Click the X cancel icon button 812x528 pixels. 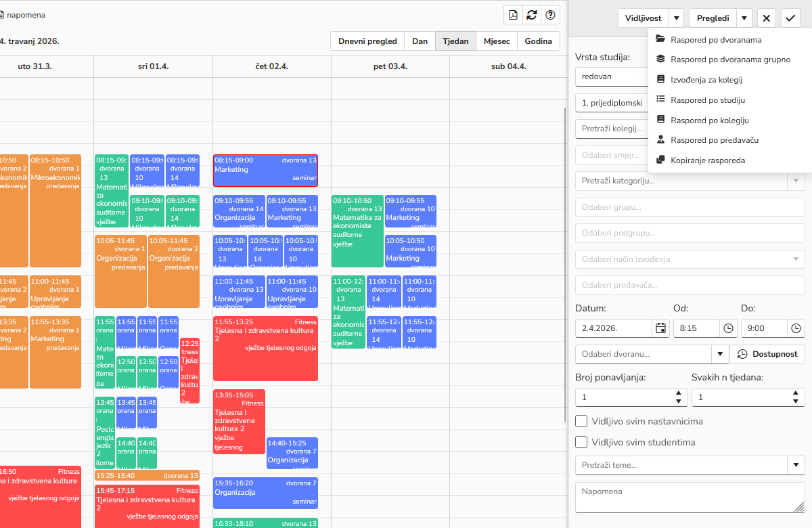(766, 18)
